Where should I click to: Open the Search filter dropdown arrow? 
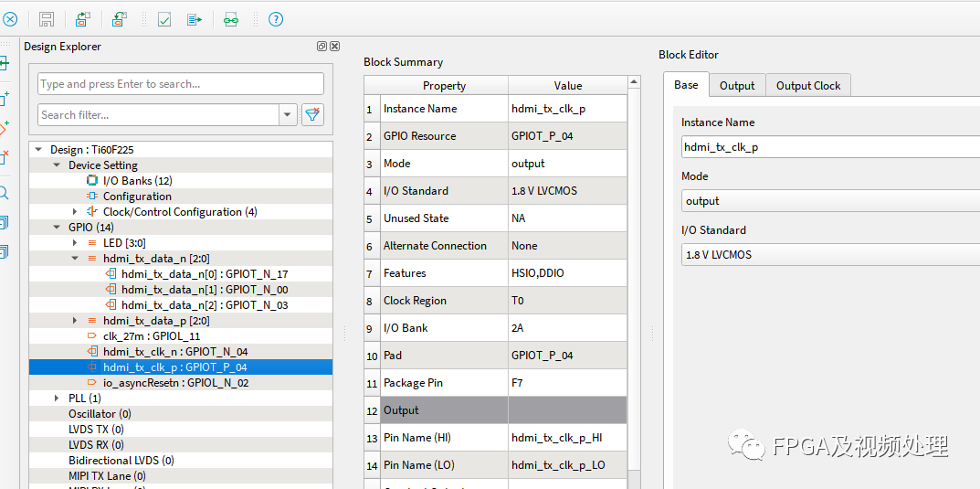(289, 115)
